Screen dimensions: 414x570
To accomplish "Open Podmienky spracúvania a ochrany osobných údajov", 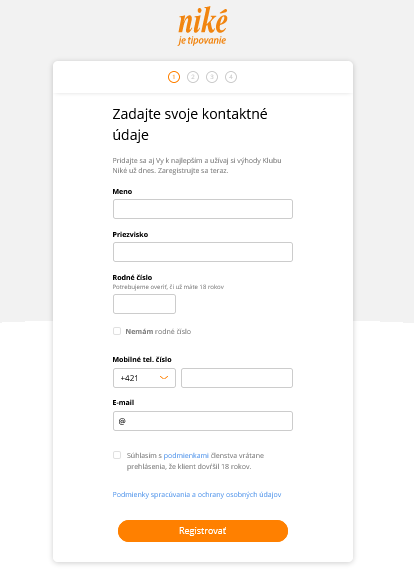I will pos(197,494).
